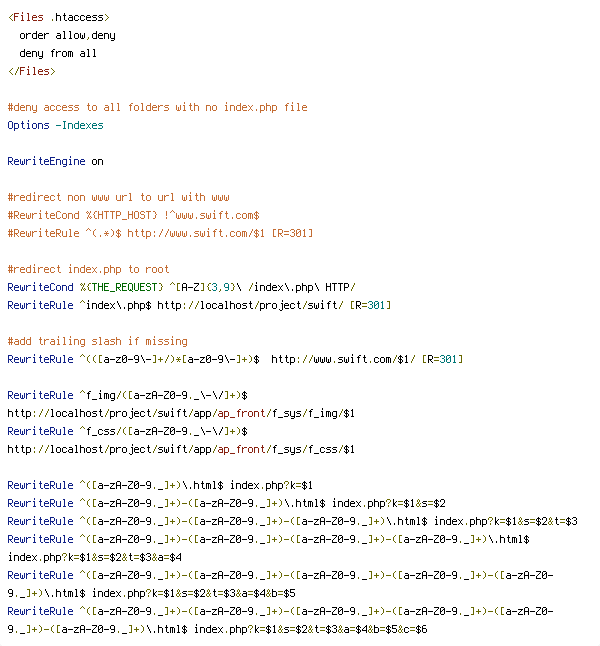The height and width of the screenshot is (646, 600).
Task: Click the final line ending '&b=$5&c=$6'
Action: (217, 629)
